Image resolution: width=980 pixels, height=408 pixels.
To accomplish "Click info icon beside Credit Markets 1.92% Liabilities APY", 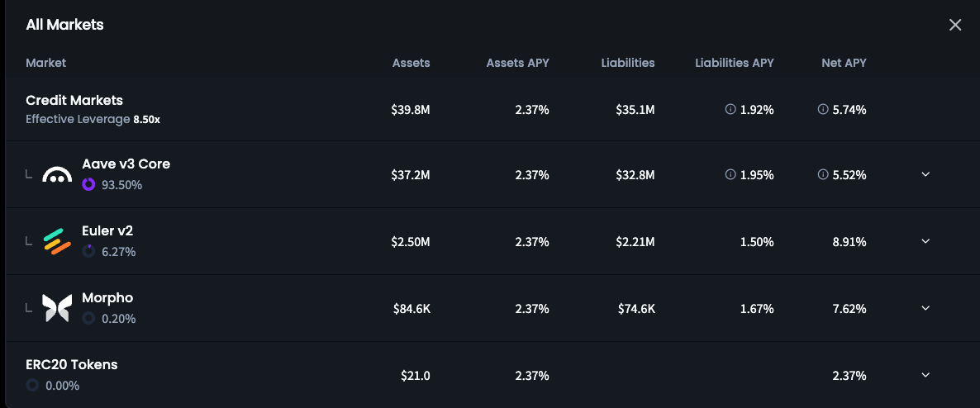I will pos(730,109).
